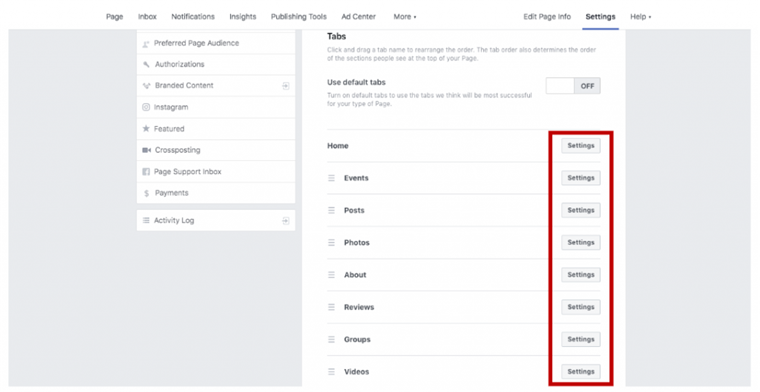
Task: Open Settings for the Videos tab
Action: (x=581, y=372)
